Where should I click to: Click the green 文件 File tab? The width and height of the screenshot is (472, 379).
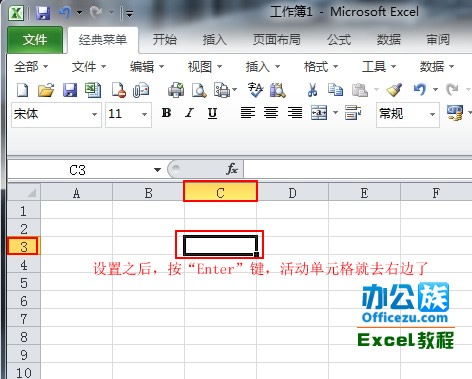[x=35, y=40]
